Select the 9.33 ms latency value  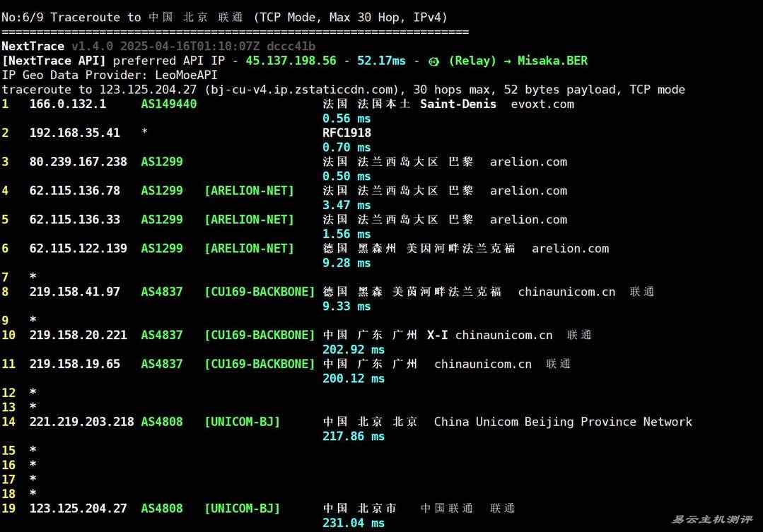tap(346, 307)
